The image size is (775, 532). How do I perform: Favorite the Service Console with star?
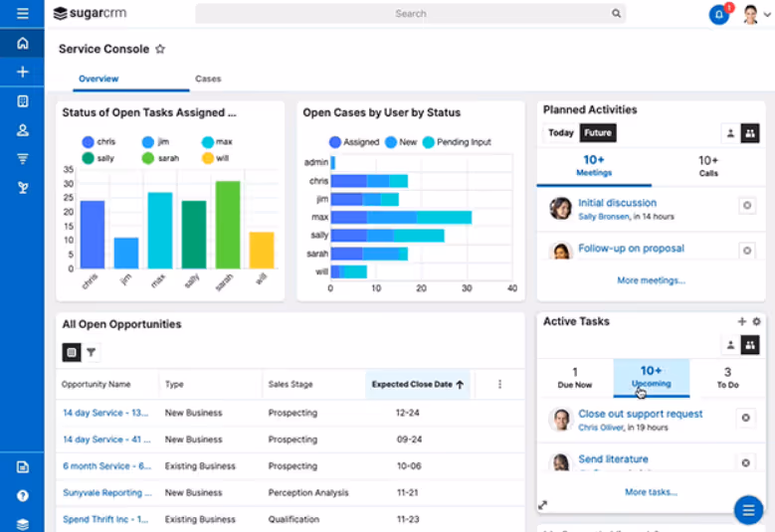pyautogui.click(x=160, y=49)
